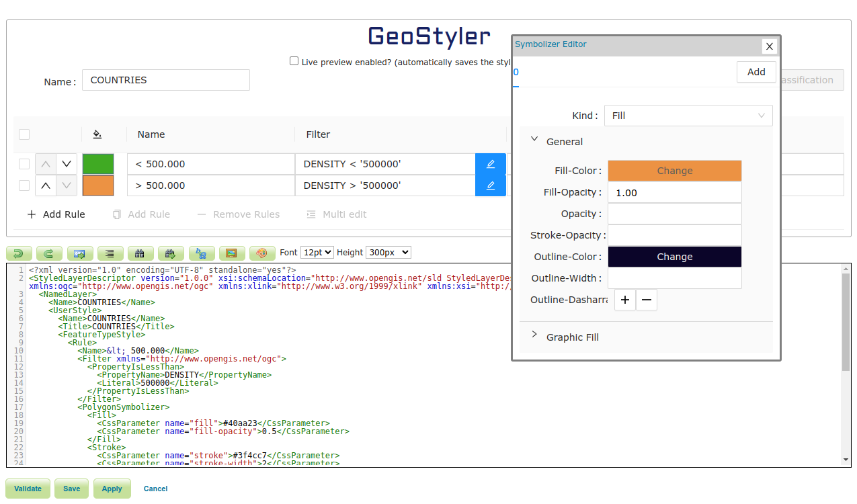Image resolution: width=857 pixels, height=504 pixels.
Task: Click the Multi edit button
Action: 337,214
